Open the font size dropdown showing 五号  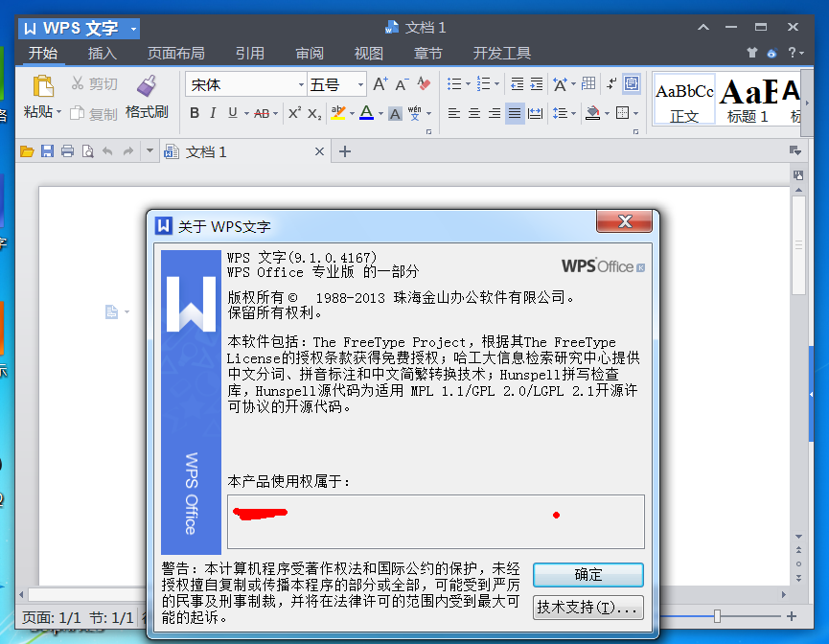click(x=336, y=84)
